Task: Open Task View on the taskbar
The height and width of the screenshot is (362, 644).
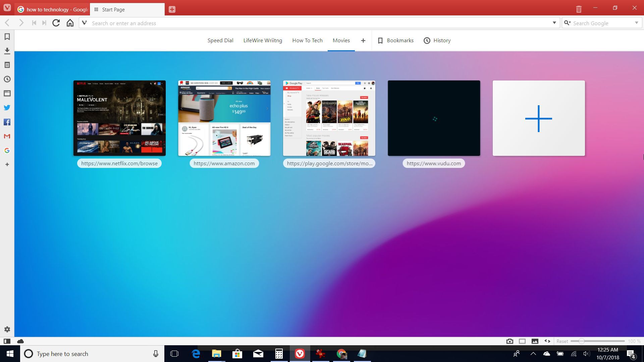Action: (174, 354)
